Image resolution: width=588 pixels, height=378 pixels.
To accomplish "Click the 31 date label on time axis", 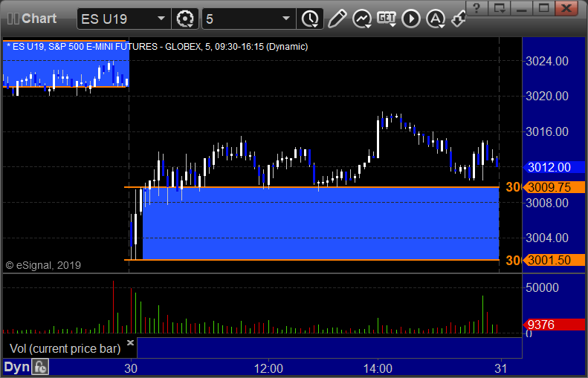I will click(x=500, y=368).
